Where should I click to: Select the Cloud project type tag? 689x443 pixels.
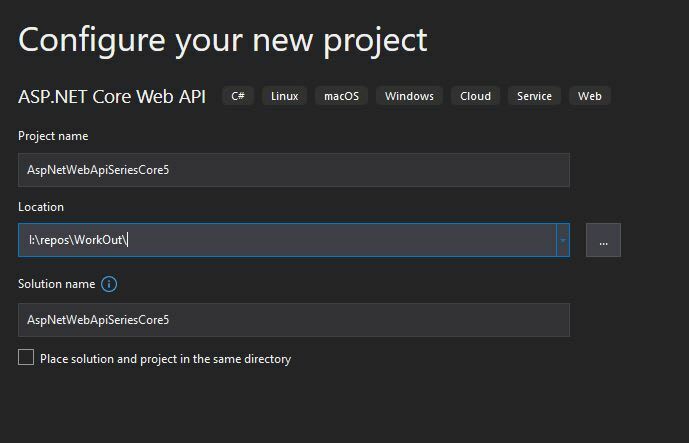[475, 96]
